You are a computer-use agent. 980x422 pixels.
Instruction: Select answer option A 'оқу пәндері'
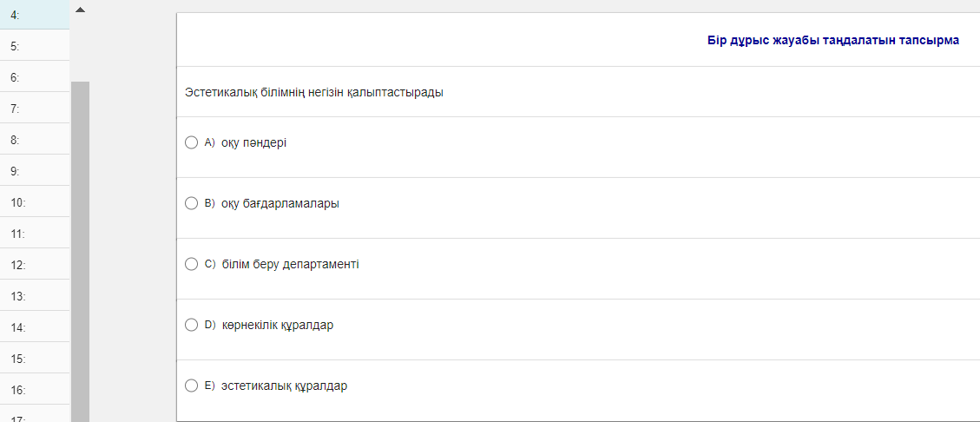192,142
